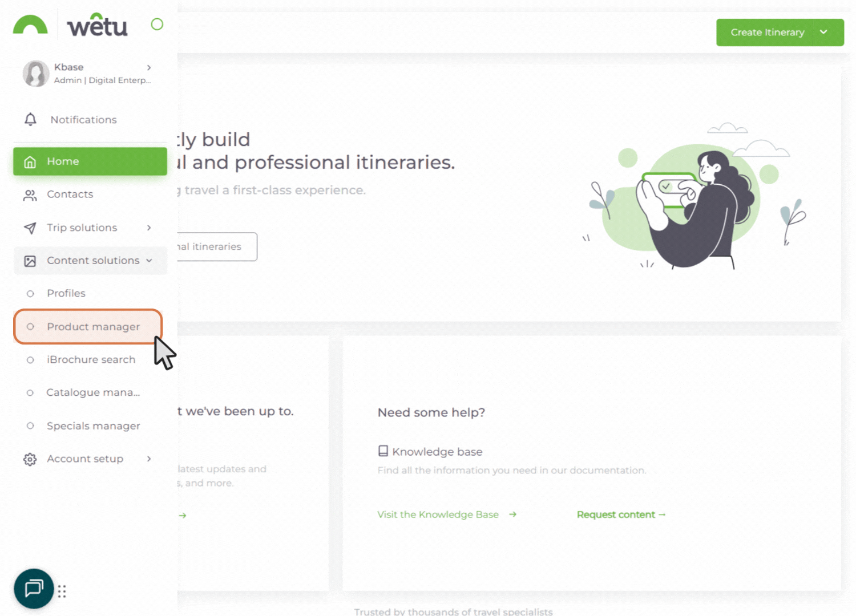Click the Create Itinerary button
Screen dimensions: 856x616
pos(766,33)
